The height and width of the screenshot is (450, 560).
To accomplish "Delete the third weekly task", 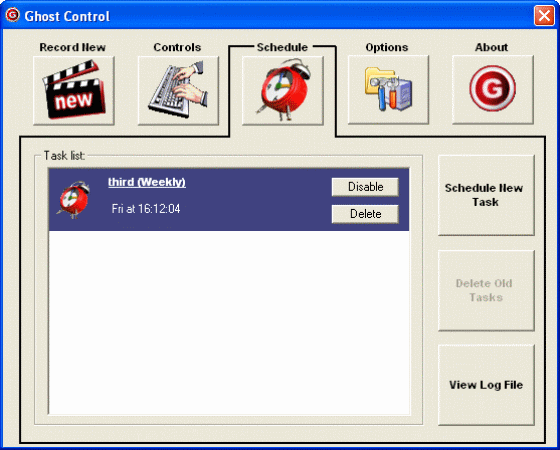I will click(365, 214).
